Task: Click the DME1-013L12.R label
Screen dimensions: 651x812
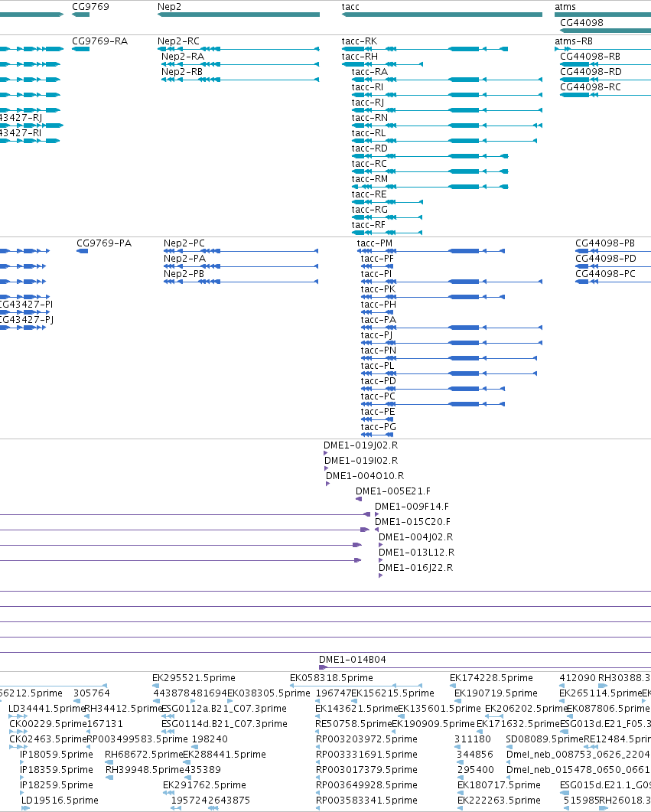Action: (x=417, y=552)
